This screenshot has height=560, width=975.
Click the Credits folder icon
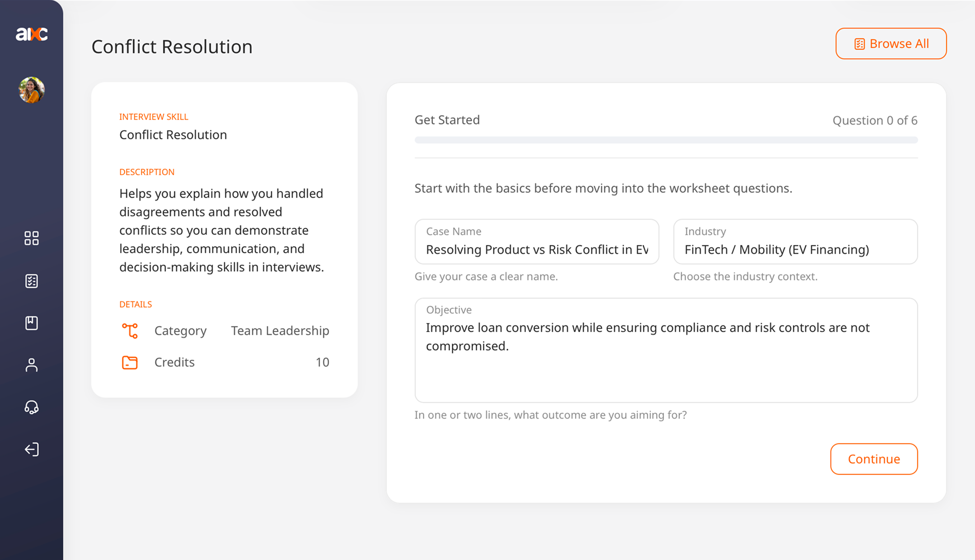(x=130, y=362)
